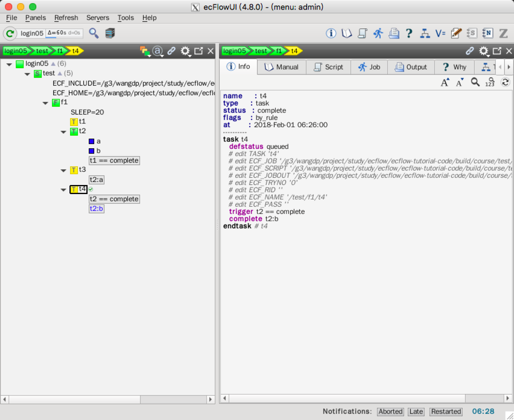Detach the info panel to window
The width and height of the screenshot is (514, 420).
497,51
